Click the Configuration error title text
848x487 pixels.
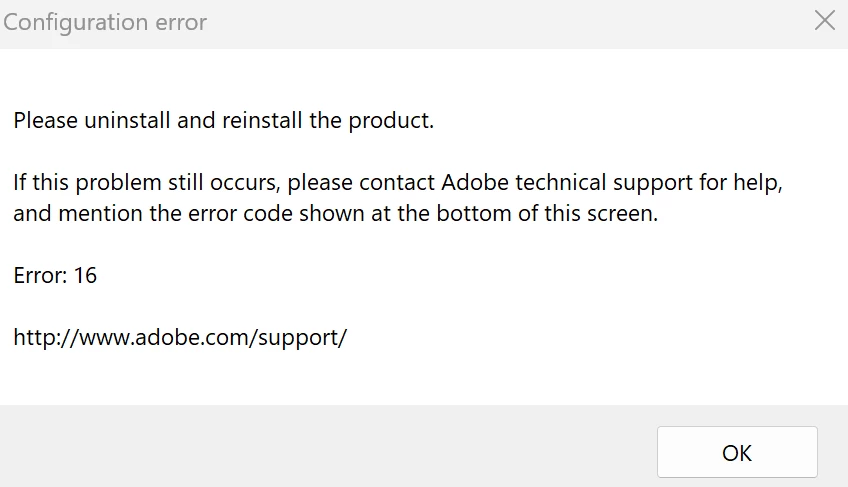(x=105, y=22)
